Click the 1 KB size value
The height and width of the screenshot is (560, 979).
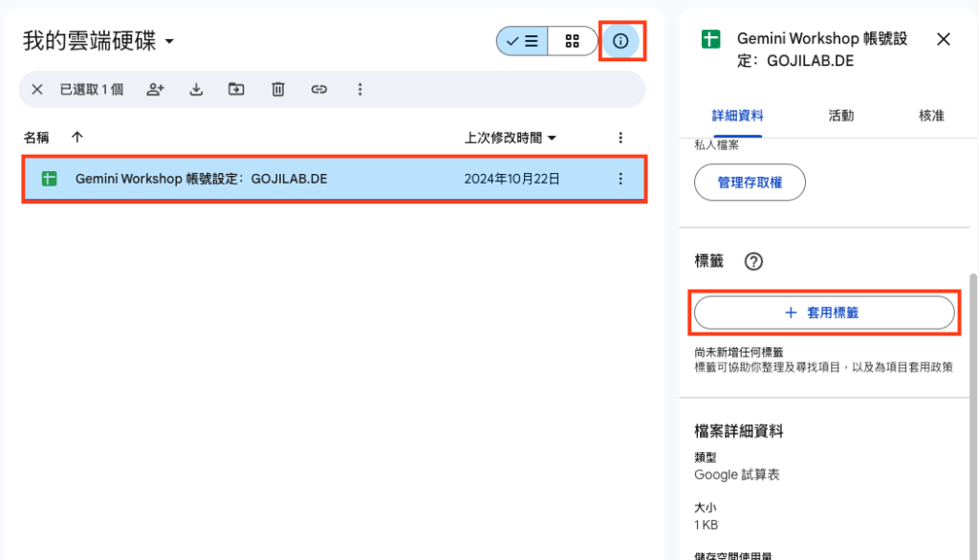[707, 525]
